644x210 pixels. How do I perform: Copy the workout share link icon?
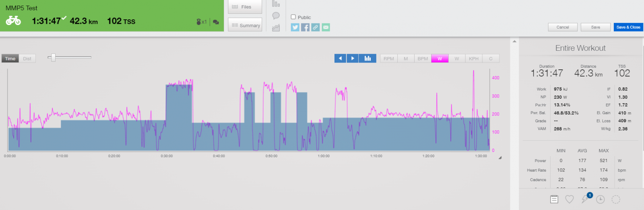[x=316, y=27]
